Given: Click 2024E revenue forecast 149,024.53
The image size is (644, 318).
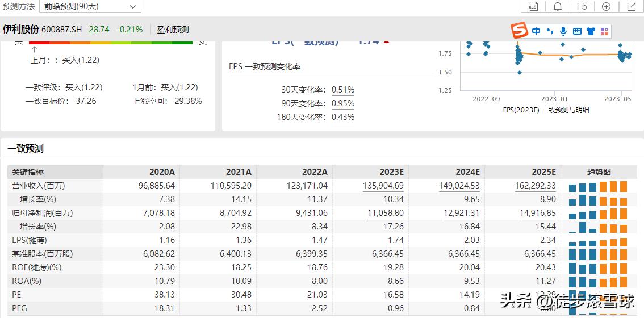Looking at the screenshot, I should coord(459,186).
